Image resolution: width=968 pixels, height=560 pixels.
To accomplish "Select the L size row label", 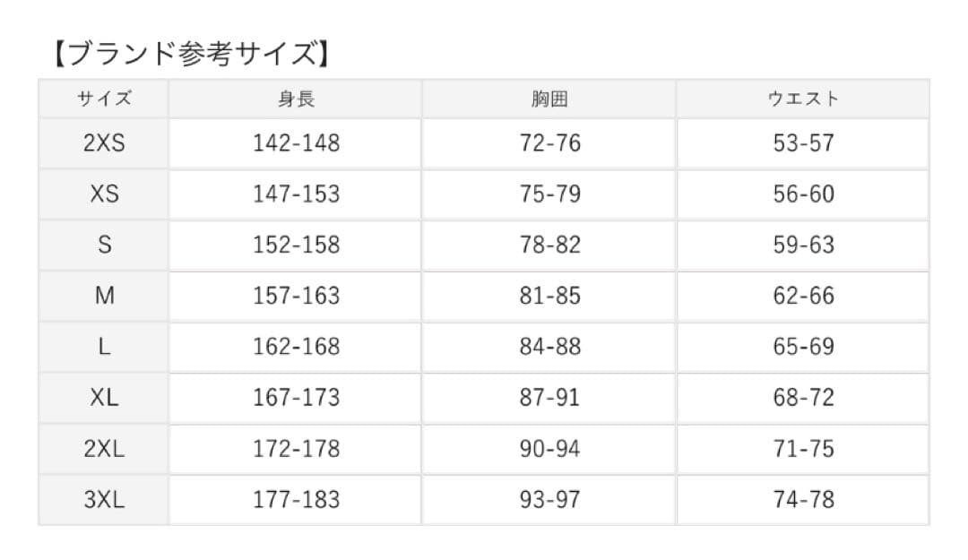I will (x=104, y=347).
